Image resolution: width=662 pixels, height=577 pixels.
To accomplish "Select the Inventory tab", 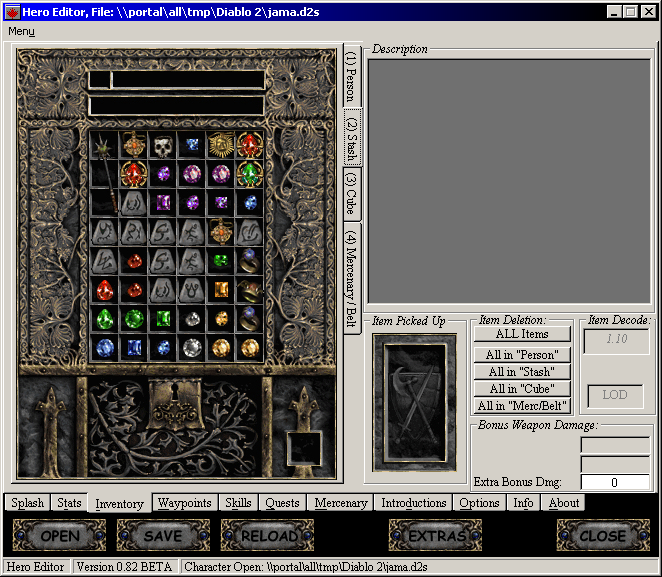I will [119, 504].
